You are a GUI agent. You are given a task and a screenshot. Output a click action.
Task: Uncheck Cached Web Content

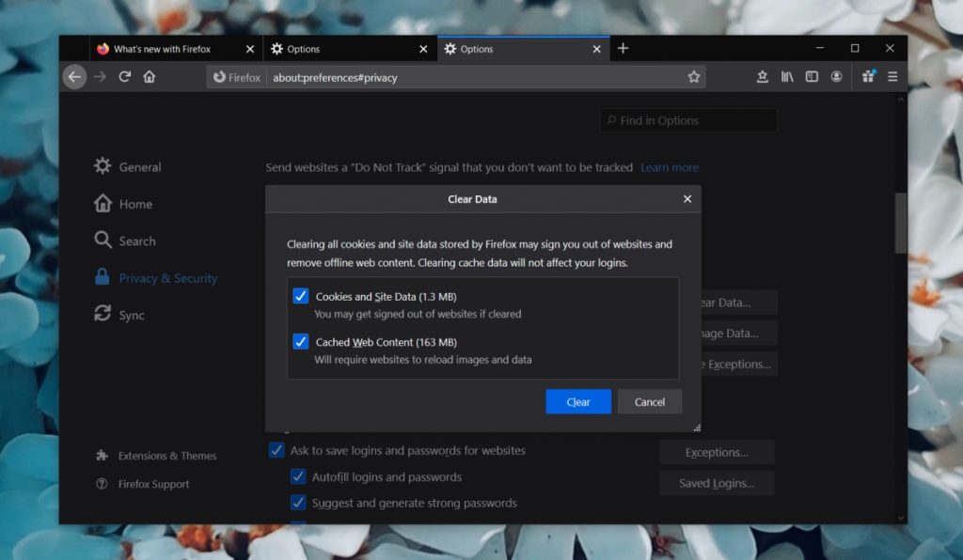(301, 341)
